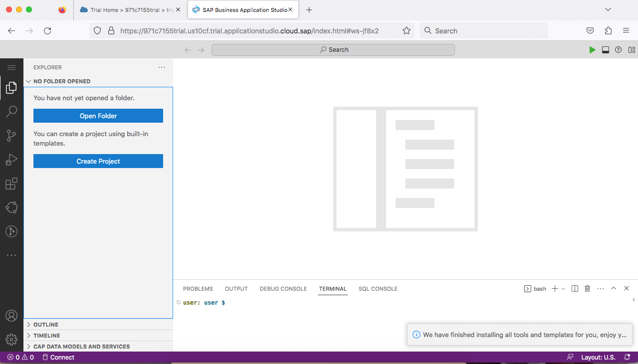Open Explorer views and more actions menu
638x364 pixels.
tap(161, 67)
